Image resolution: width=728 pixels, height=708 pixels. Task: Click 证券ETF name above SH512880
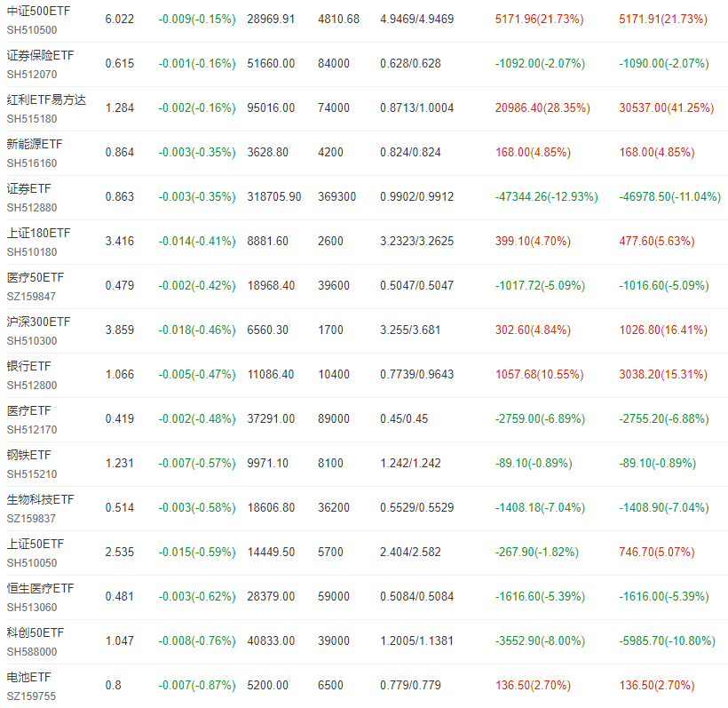pos(28,188)
